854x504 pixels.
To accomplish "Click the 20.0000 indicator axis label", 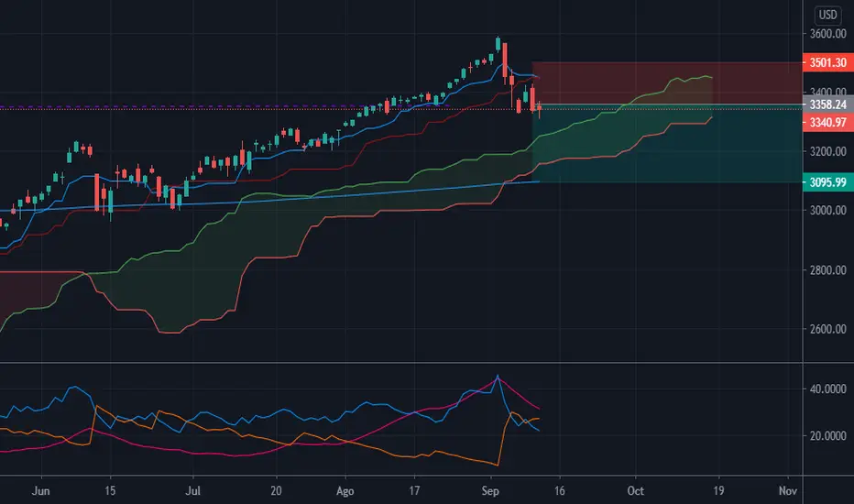I will click(x=827, y=436).
